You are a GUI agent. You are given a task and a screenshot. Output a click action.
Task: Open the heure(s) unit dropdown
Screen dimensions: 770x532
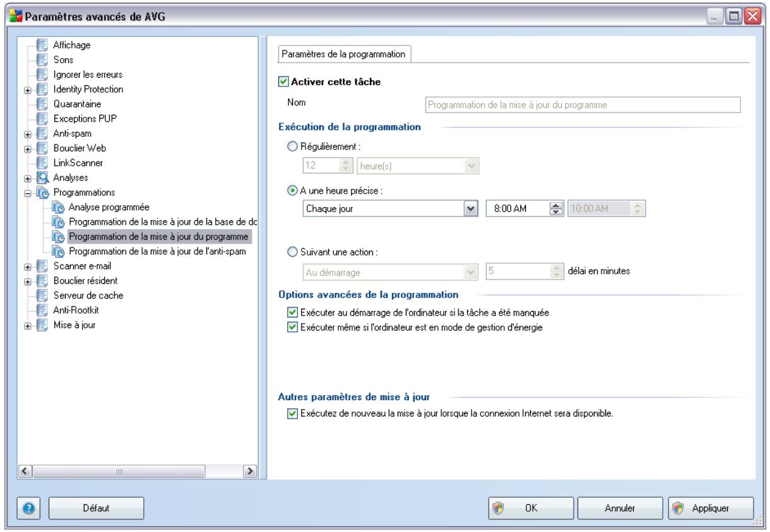(473, 166)
